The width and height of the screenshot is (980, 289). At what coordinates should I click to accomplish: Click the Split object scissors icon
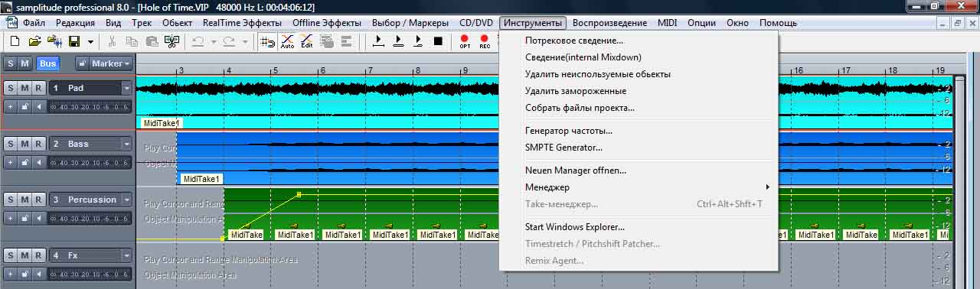pos(172,41)
